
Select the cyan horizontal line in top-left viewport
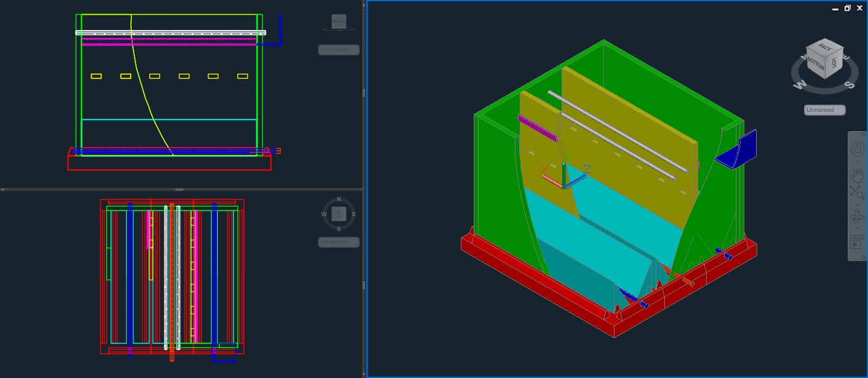click(169, 119)
